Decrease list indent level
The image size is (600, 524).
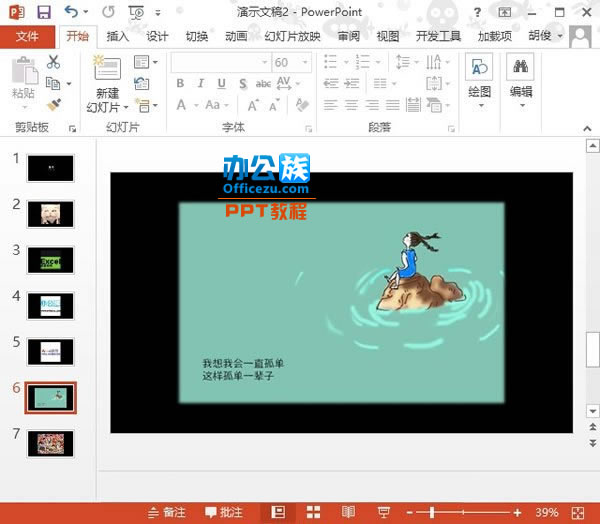[x=331, y=83]
